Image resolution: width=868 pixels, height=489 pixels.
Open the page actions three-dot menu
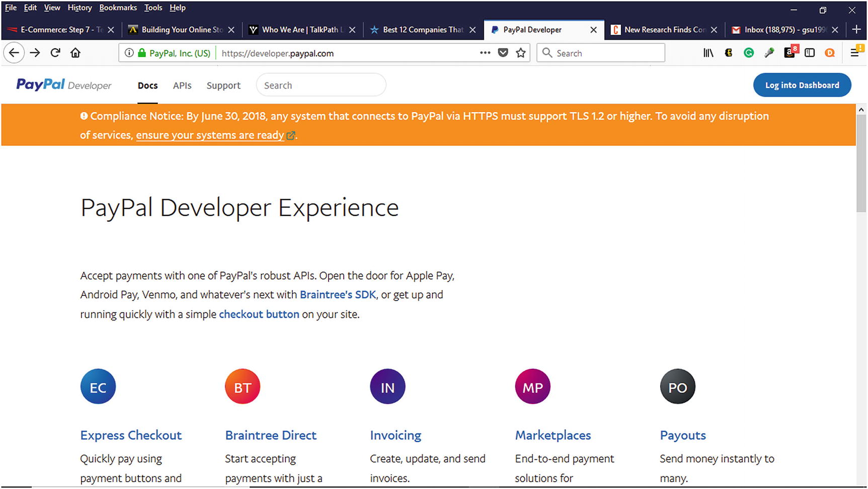[485, 53]
